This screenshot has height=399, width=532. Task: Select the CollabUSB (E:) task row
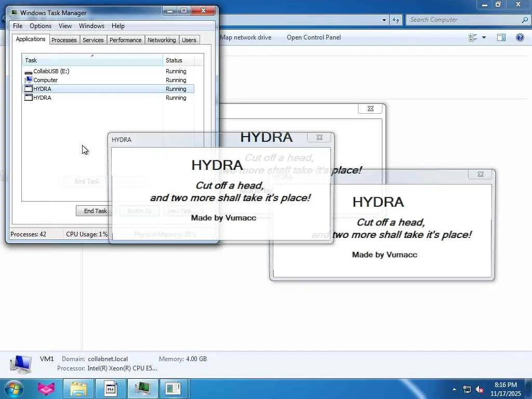(108, 71)
